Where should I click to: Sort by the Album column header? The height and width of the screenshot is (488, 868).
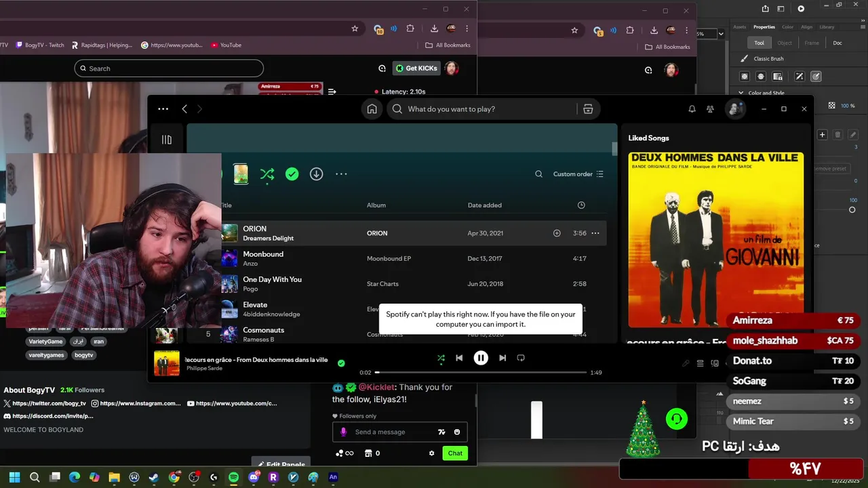click(376, 205)
